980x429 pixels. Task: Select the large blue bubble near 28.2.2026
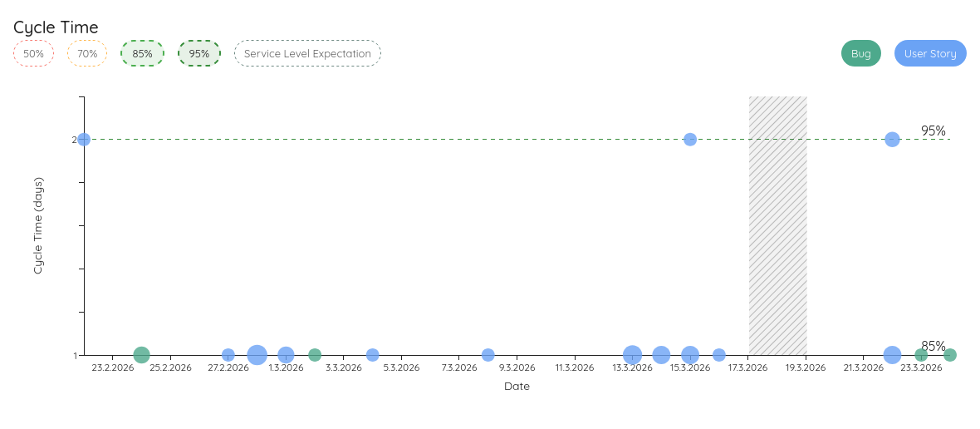[x=257, y=355]
